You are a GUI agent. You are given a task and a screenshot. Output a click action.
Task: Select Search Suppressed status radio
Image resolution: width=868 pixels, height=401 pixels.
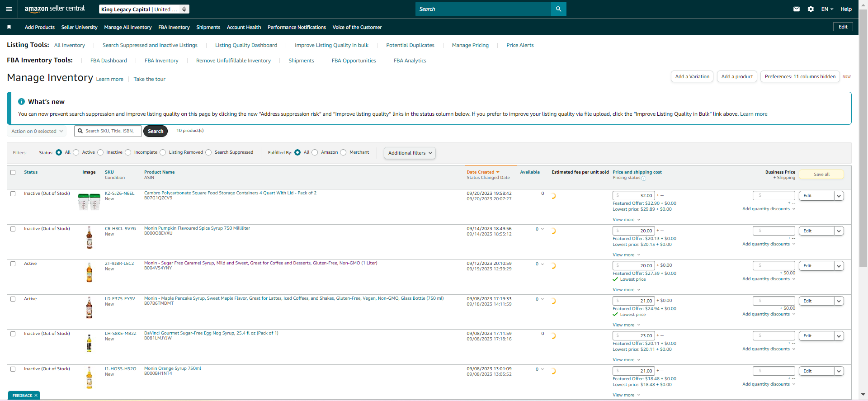coord(208,152)
